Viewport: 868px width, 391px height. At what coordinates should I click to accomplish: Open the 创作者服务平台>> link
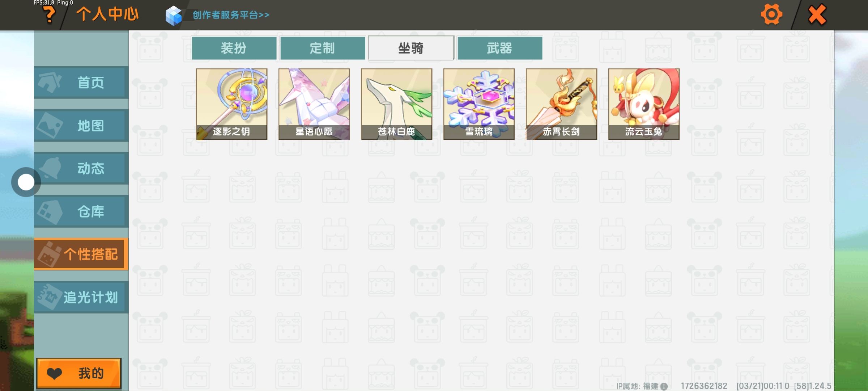(x=231, y=15)
